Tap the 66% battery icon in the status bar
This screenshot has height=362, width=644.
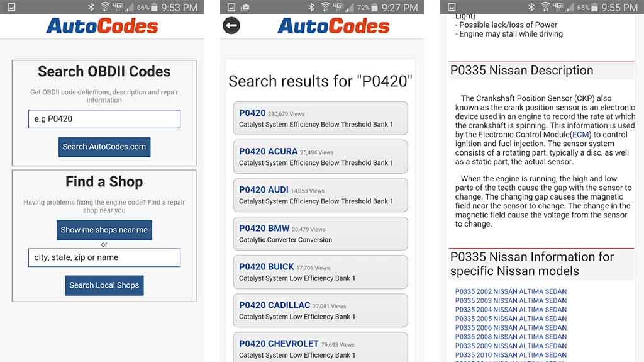[x=155, y=7]
